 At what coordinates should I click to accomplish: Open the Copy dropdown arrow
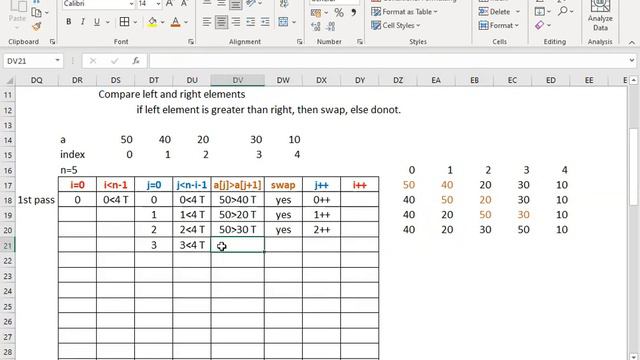(x=47, y=13)
